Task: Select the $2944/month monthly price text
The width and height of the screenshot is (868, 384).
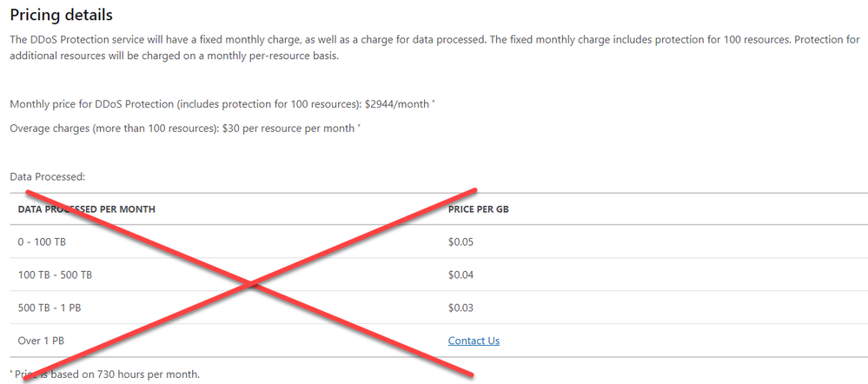Action: coord(397,103)
